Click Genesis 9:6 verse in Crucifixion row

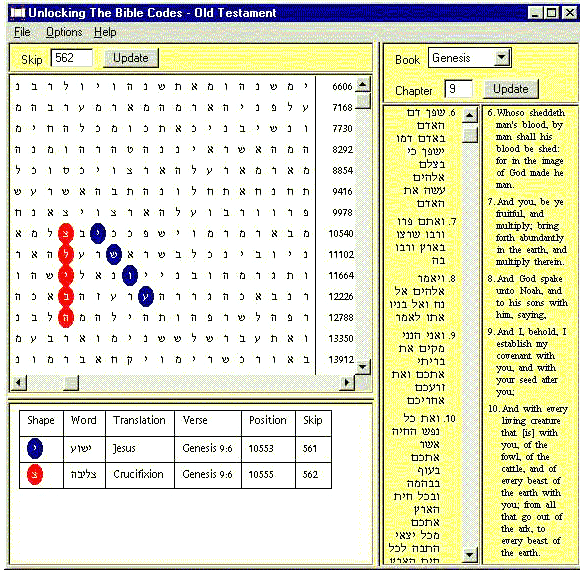click(207, 474)
